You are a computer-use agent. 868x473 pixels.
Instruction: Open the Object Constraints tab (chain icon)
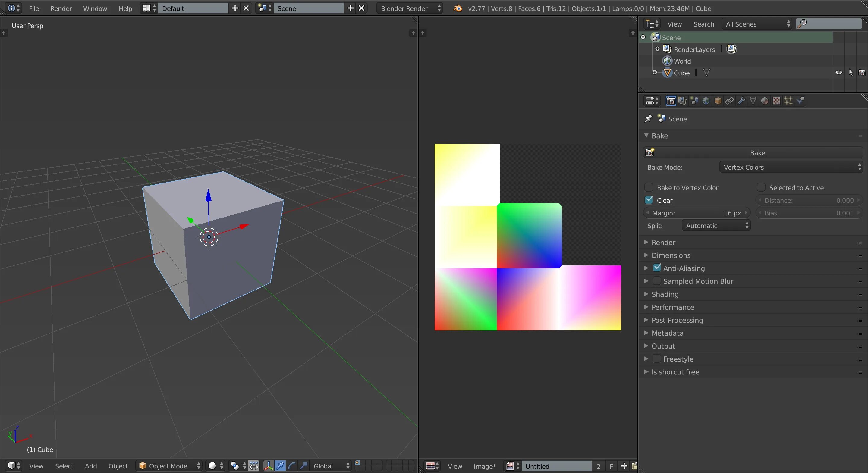[x=729, y=101]
